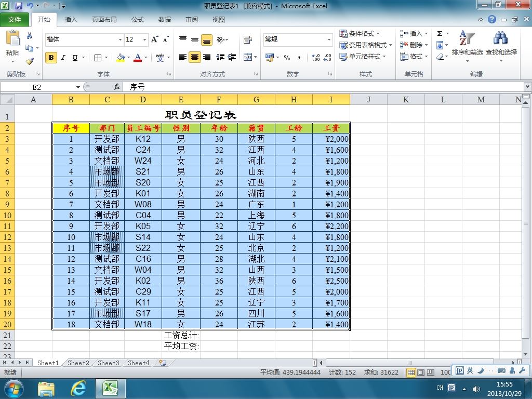The width and height of the screenshot is (532, 399).
Task: Open the font size dropdown
Action: [144, 39]
